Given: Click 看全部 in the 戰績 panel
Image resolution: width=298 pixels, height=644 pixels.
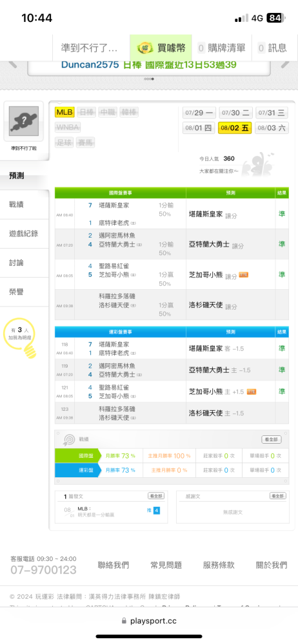Looking at the screenshot, I should [x=272, y=439].
